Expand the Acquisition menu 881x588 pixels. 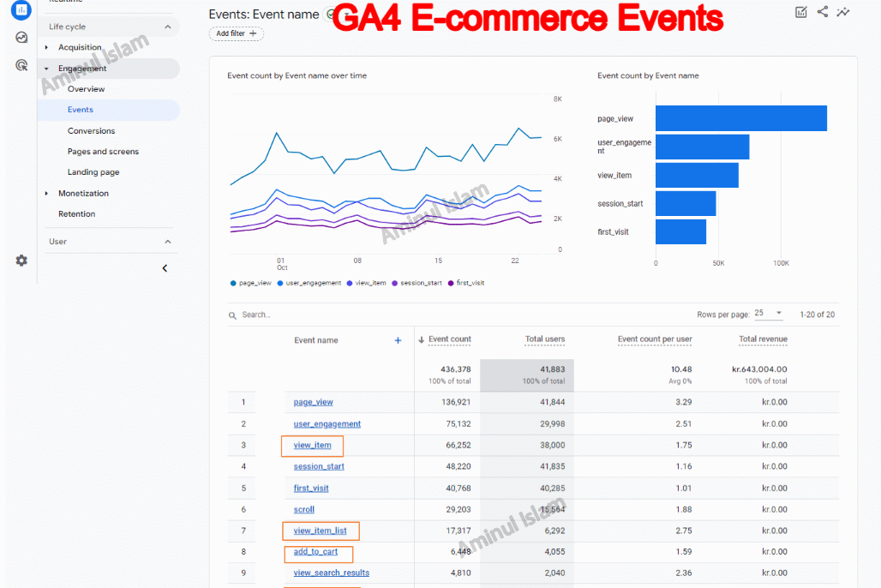tap(46, 47)
